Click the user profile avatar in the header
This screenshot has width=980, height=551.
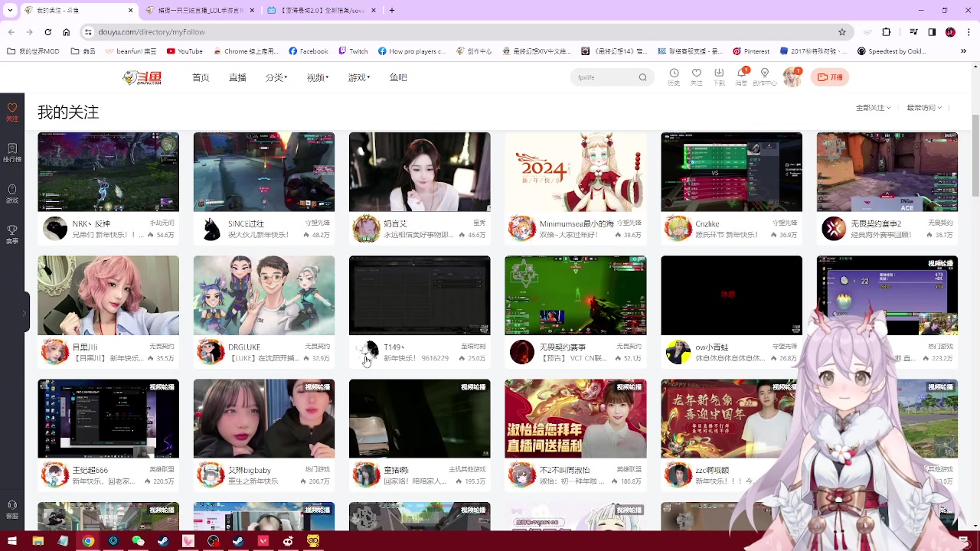pyautogui.click(x=792, y=77)
